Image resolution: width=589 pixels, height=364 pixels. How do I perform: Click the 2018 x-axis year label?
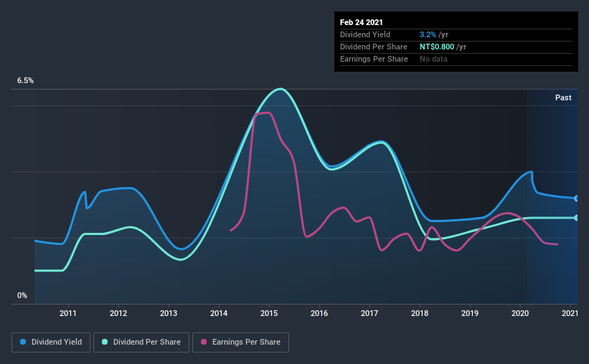420,313
